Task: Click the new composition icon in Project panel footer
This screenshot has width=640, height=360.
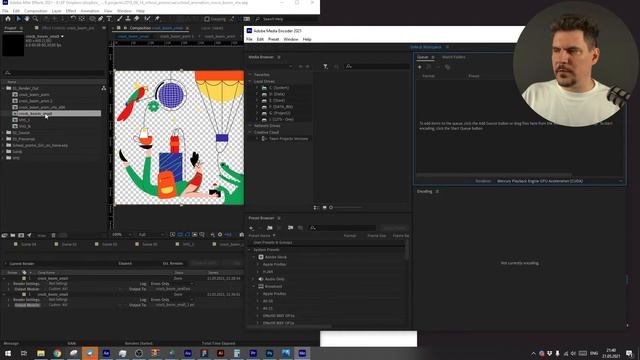Action: 21,236
